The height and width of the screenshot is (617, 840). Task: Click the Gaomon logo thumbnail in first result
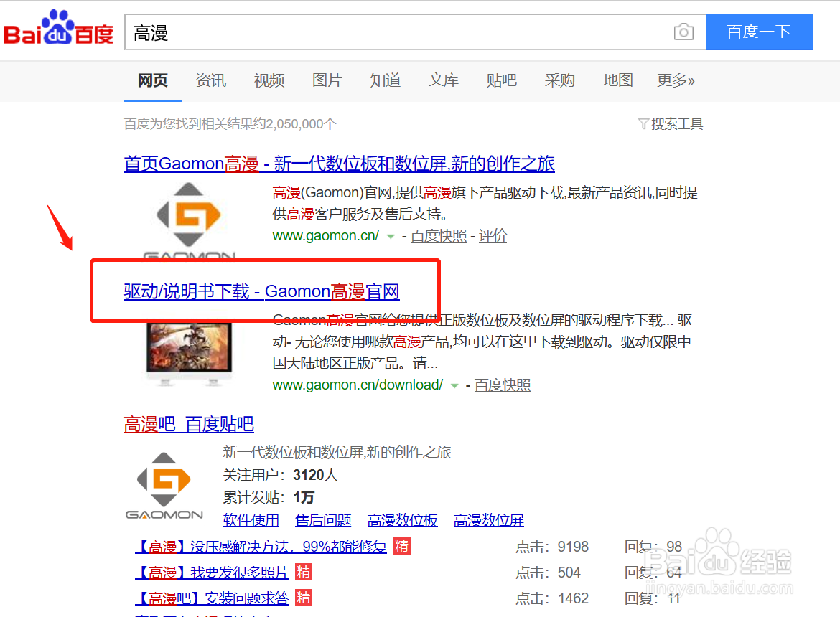(x=189, y=220)
